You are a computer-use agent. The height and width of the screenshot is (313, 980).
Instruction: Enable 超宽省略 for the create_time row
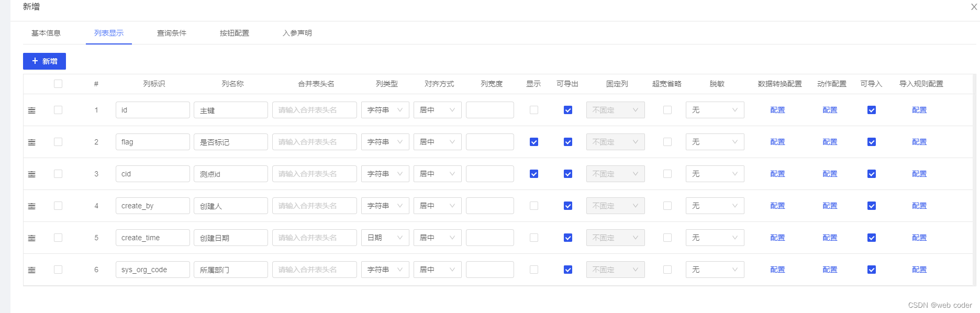point(667,238)
